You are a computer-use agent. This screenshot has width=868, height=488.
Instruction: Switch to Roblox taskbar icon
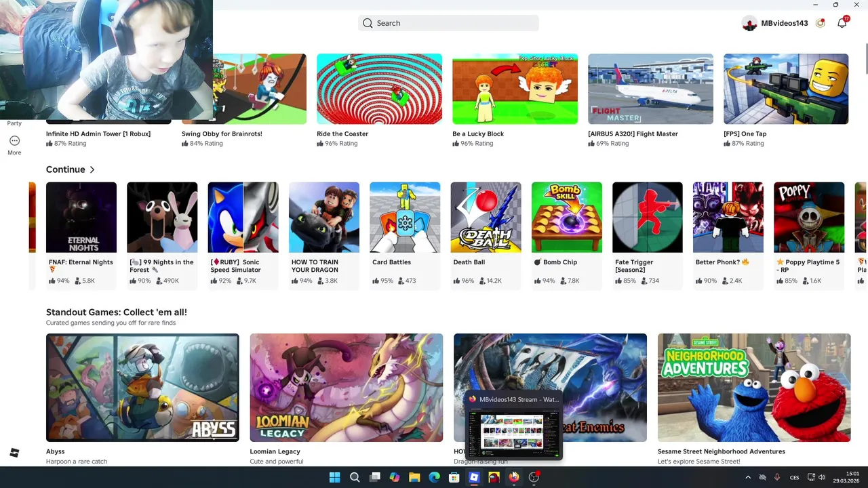point(474,477)
